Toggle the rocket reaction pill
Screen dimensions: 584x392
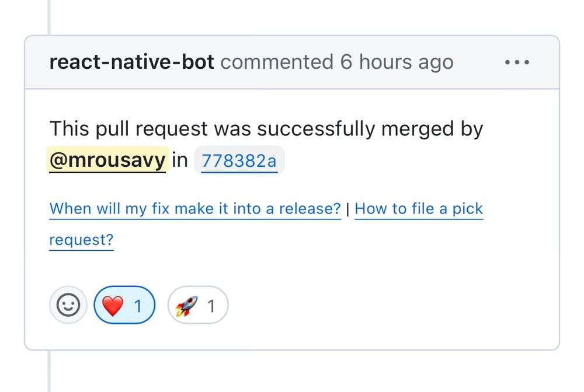(x=198, y=305)
